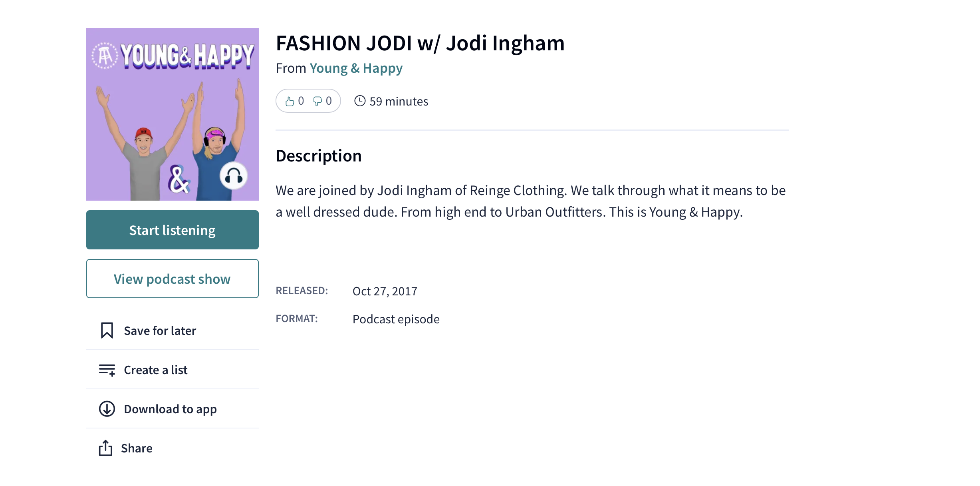
Task: Click the thumbs down icon
Action: coord(317,102)
